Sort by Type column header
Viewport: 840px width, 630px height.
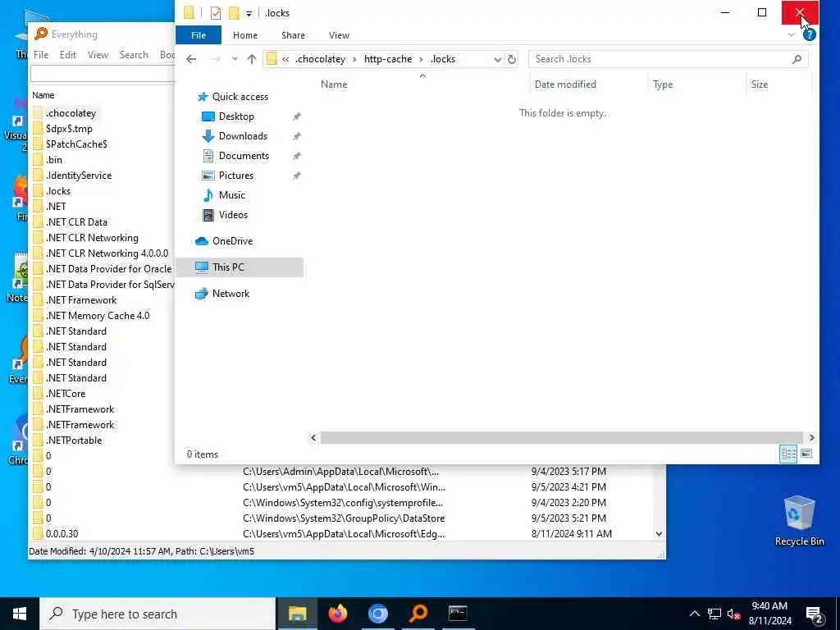pyautogui.click(x=663, y=84)
